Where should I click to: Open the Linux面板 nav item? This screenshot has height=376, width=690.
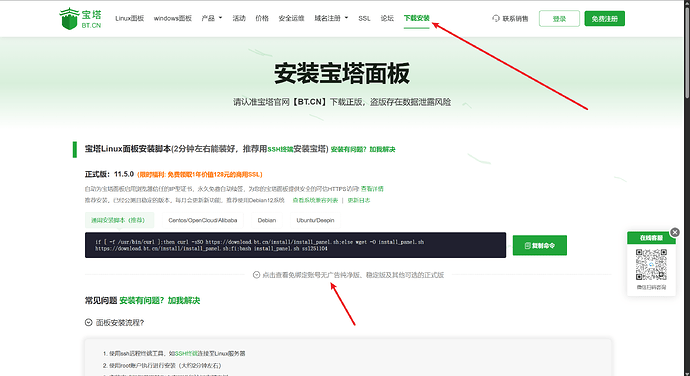click(129, 18)
